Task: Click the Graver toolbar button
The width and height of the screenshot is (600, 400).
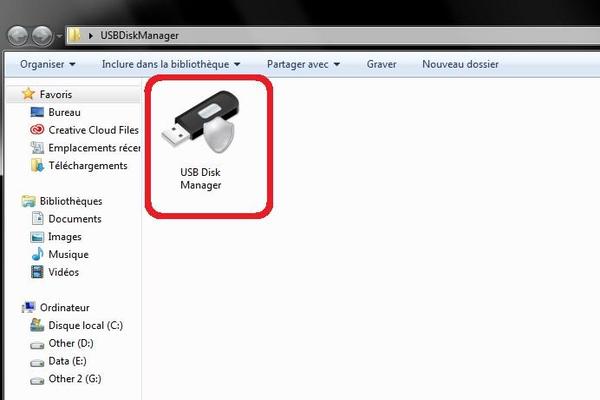Action: pos(381,65)
